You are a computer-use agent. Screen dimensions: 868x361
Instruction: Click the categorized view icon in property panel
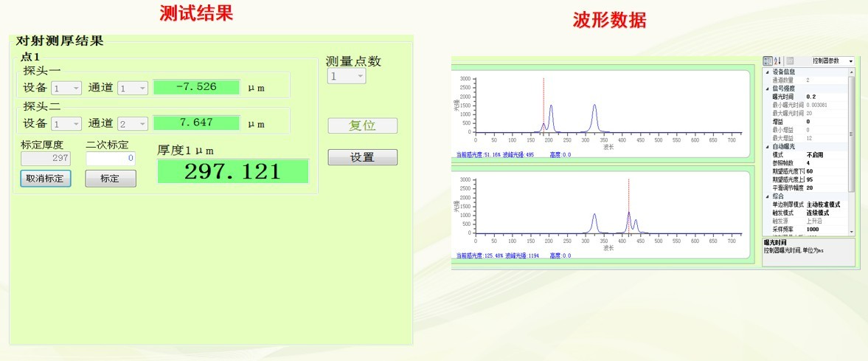click(x=767, y=61)
